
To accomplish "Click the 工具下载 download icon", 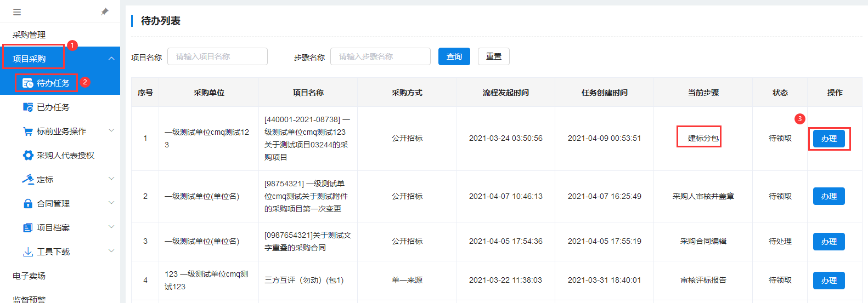I will click(x=27, y=252).
